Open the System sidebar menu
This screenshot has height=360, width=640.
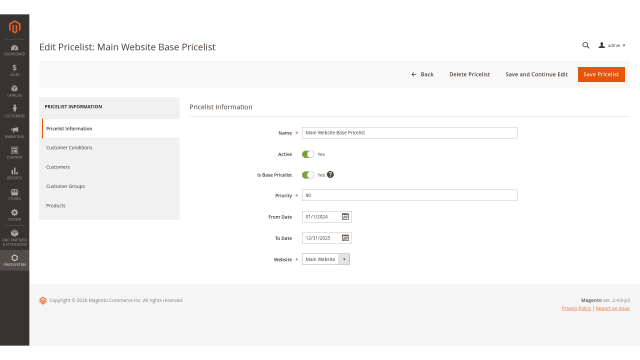[x=14, y=215]
